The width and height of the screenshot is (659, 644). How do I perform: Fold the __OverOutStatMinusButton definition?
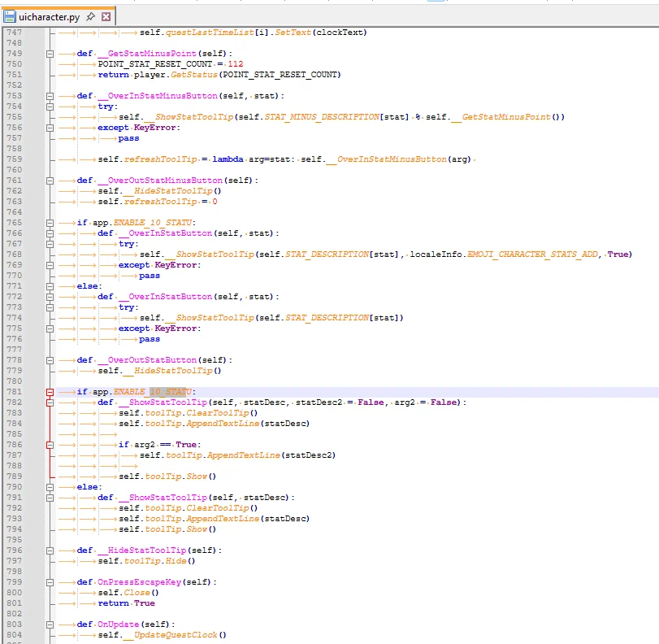click(x=50, y=181)
